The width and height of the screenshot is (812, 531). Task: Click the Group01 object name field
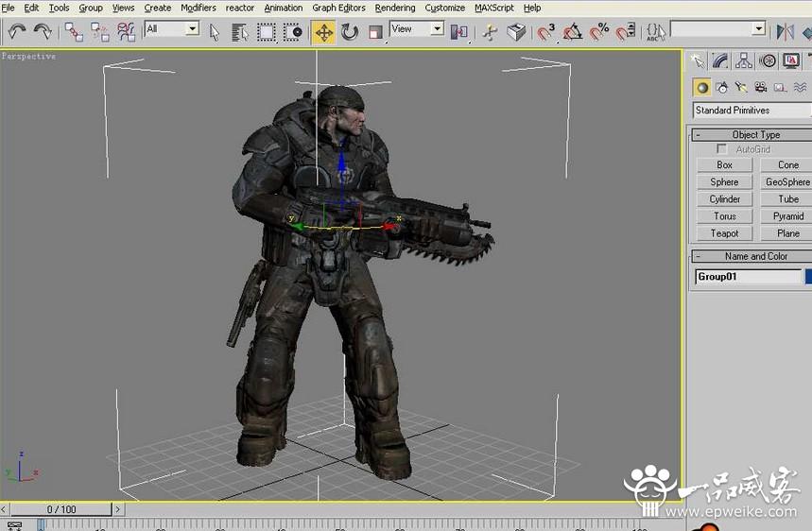(748, 277)
